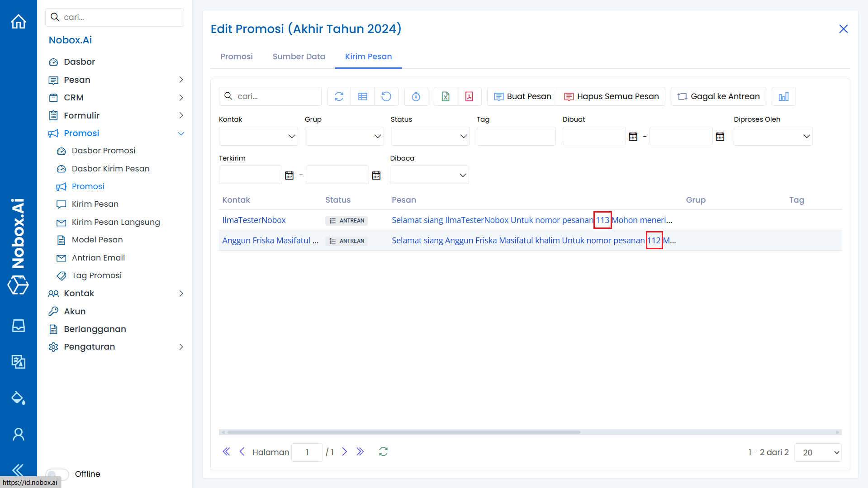Click the Hapus Semua Pesan button
Viewport: 868px width, 488px height.
click(x=612, y=96)
